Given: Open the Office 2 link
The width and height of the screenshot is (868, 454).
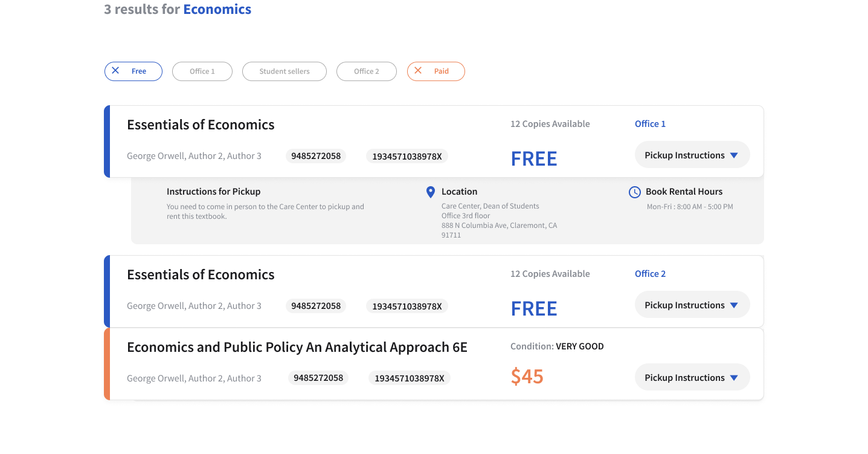Looking at the screenshot, I should (650, 274).
